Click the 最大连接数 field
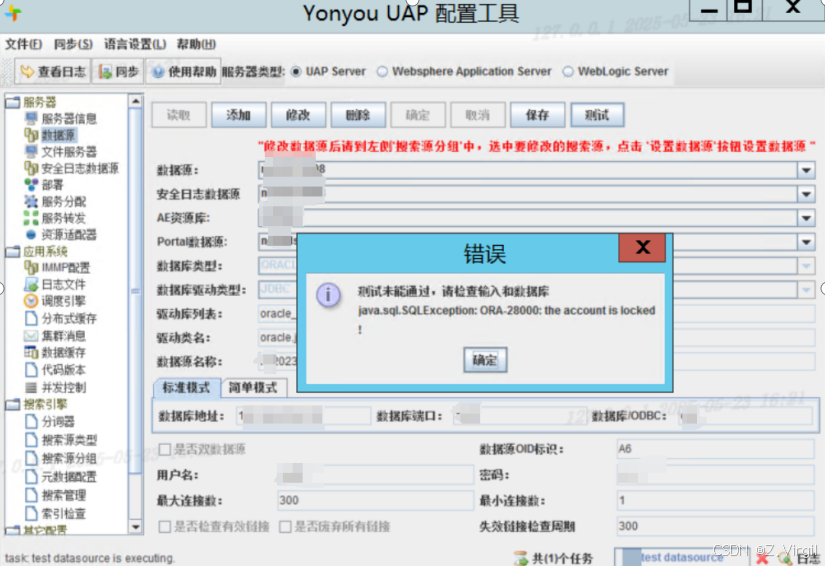Viewport: 825px width, 566px height. (375, 500)
